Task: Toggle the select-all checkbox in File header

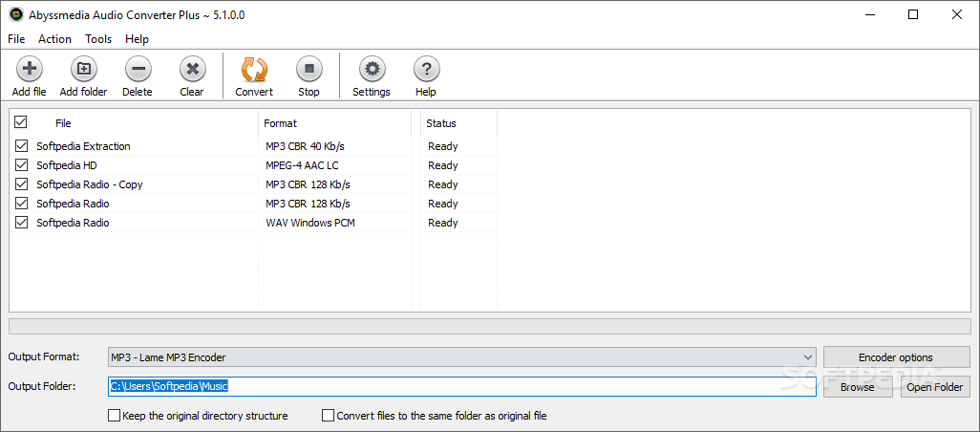Action: [21, 122]
